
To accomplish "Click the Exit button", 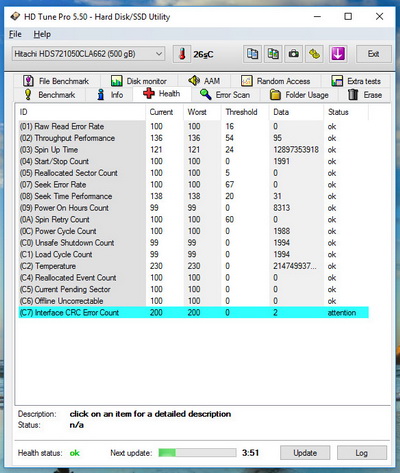I will [x=373, y=54].
